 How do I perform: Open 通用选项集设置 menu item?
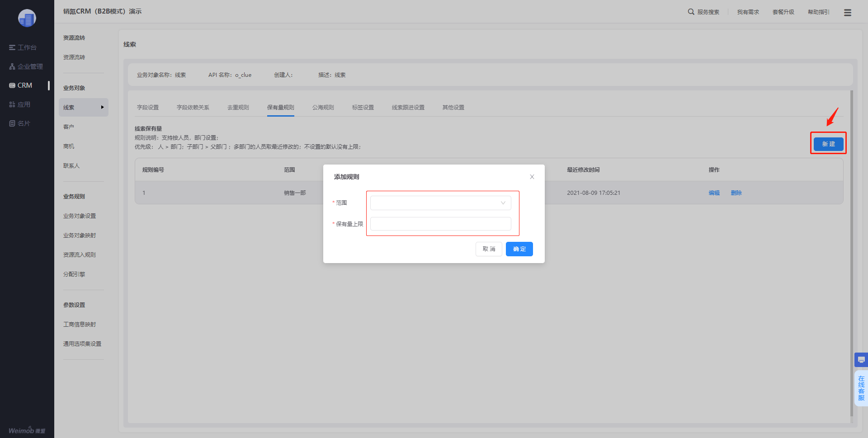(82, 344)
